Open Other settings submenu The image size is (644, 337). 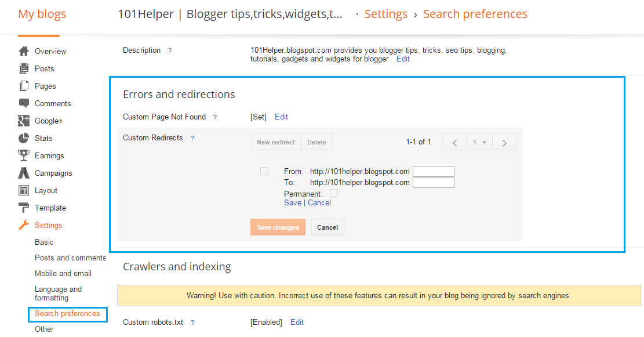(x=44, y=329)
